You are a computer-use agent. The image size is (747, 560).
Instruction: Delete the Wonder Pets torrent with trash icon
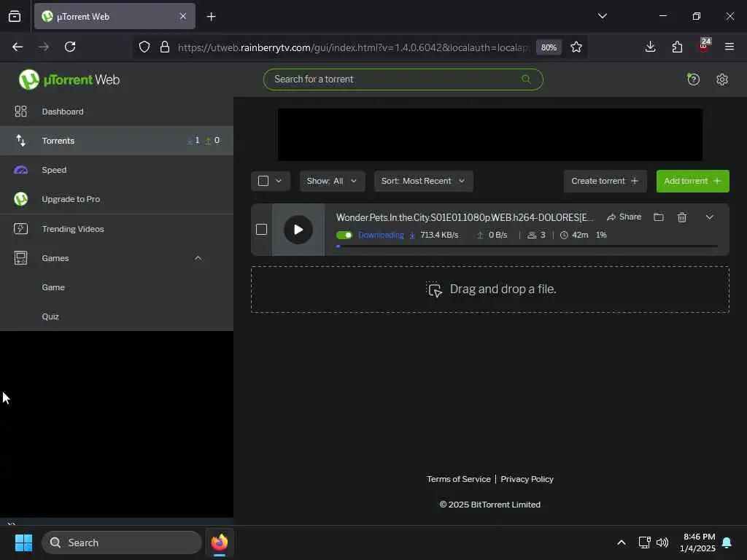(x=682, y=217)
